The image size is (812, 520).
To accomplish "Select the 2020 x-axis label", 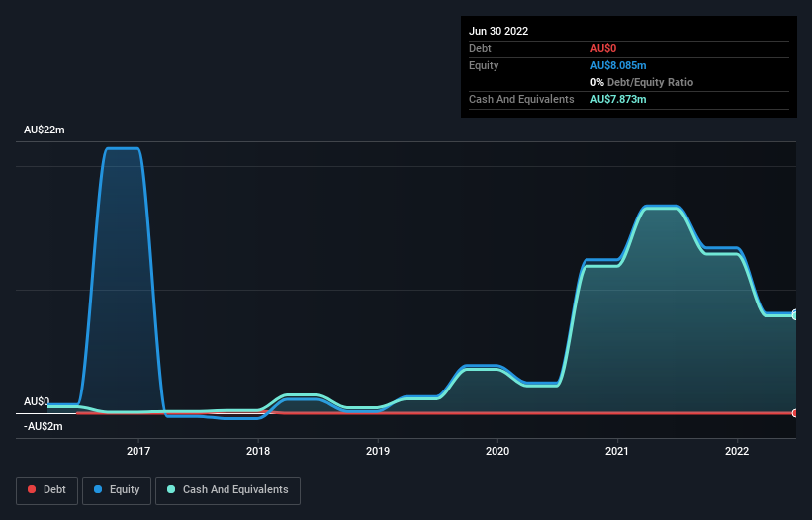I will (497, 451).
